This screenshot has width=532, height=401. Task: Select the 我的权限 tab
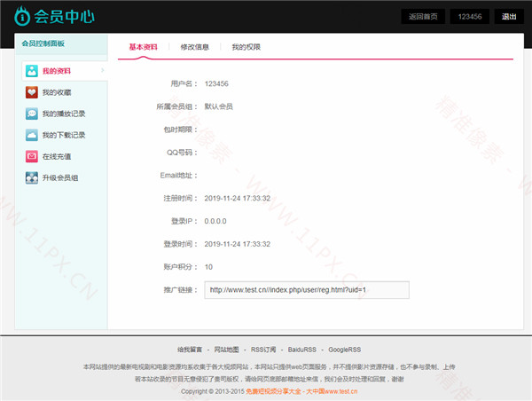pos(246,46)
